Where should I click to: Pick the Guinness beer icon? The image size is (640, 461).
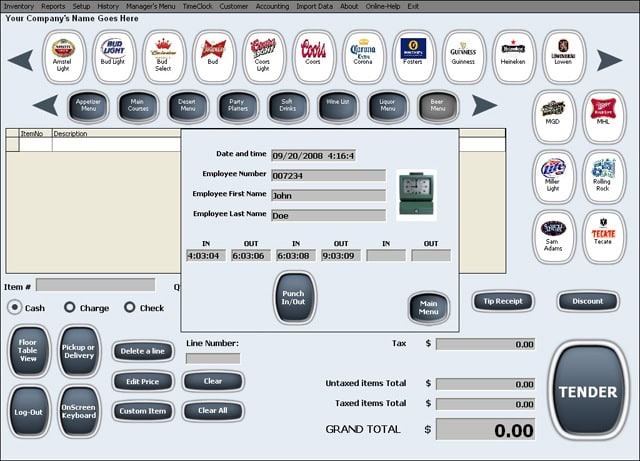coord(464,57)
